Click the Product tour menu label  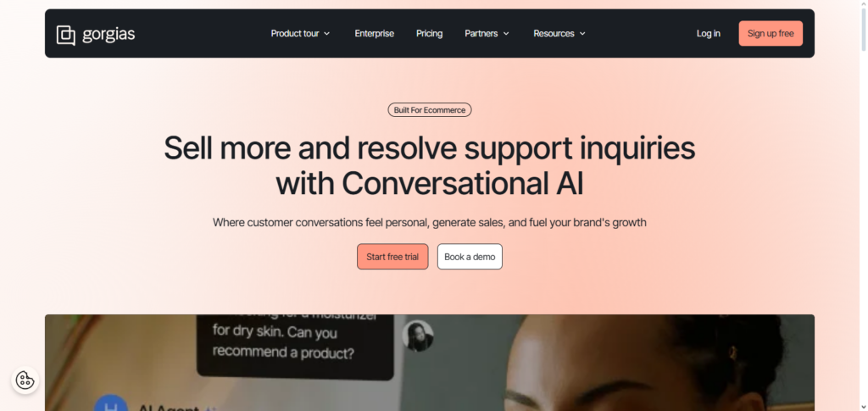295,34
